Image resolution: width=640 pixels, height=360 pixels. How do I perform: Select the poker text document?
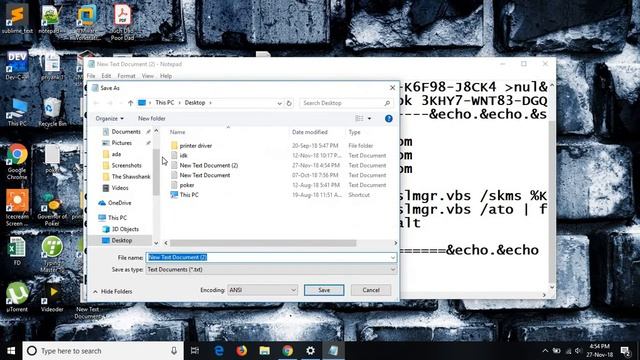(187, 185)
